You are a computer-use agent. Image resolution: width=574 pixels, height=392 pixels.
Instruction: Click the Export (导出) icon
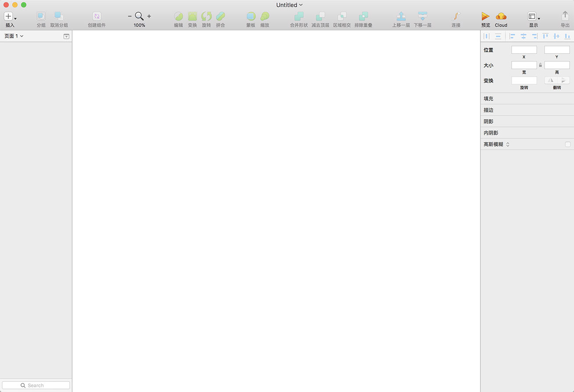[565, 17]
